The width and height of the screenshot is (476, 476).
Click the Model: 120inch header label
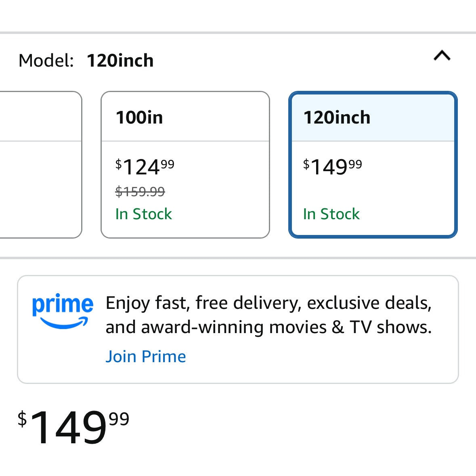click(x=86, y=61)
